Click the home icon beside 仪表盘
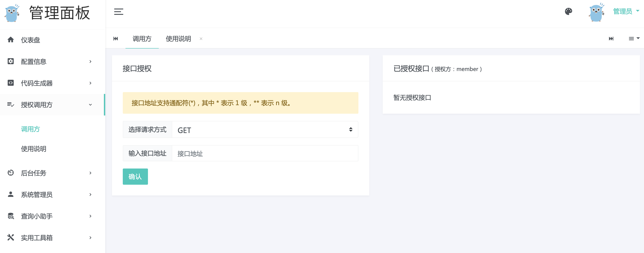 click(11, 40)
